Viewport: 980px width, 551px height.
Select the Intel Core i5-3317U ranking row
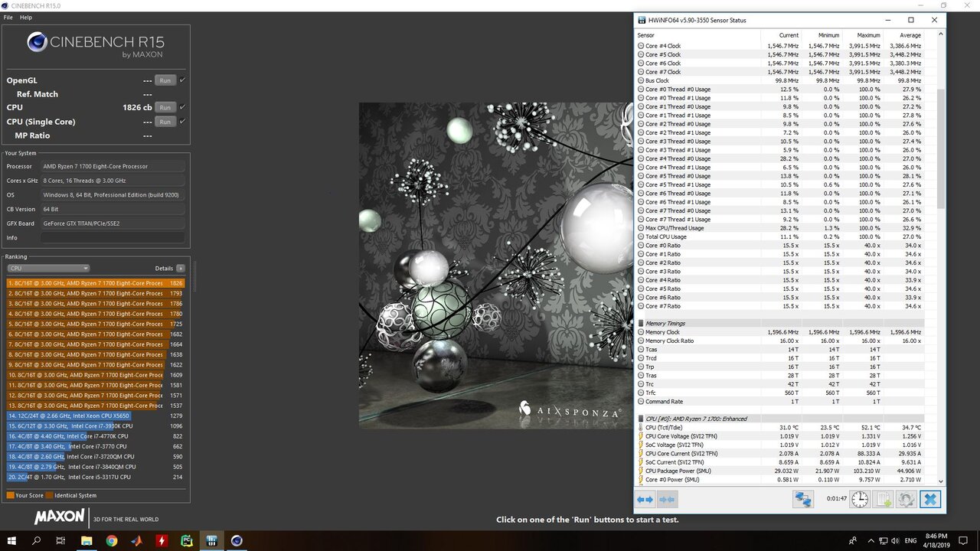click(x=96, y=477)
